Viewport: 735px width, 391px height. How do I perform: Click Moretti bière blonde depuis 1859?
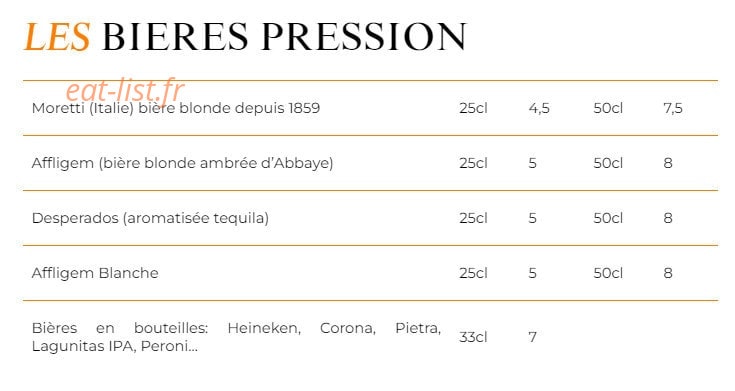[x=176, y=108]
